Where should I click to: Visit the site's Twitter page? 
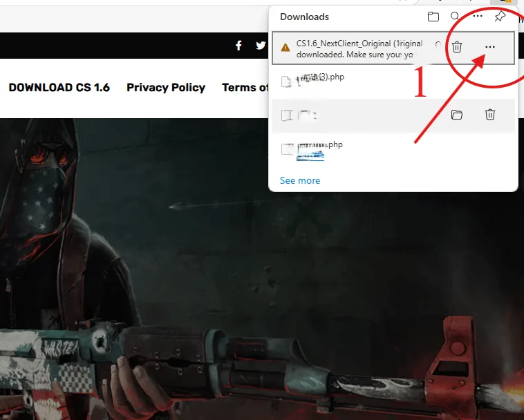[x=261, y=46]
